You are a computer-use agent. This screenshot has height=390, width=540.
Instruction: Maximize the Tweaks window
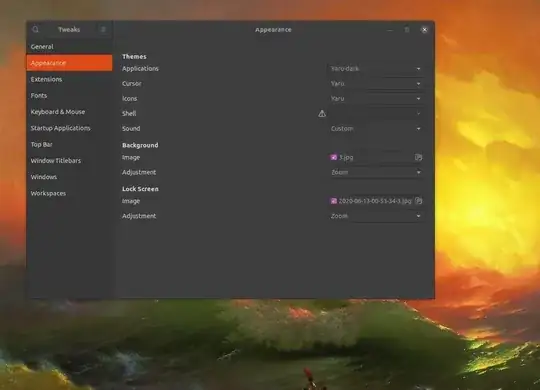tap(407, 30)
